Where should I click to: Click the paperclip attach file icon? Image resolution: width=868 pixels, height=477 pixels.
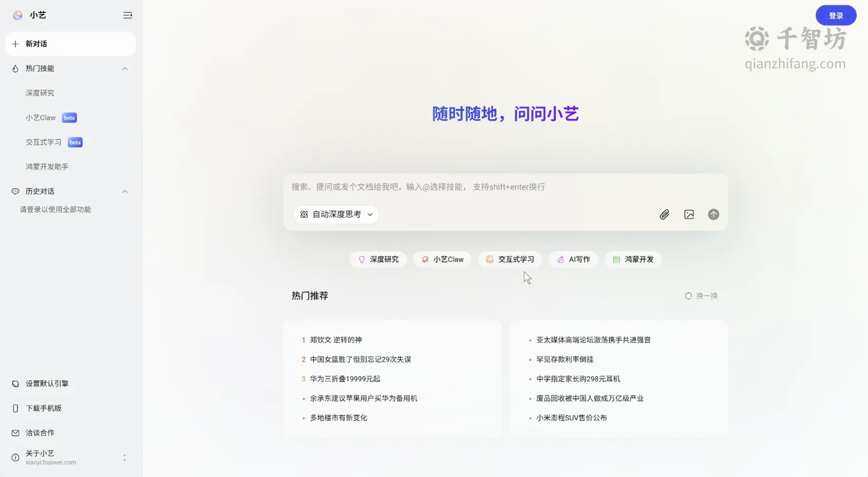[x=664, y=214]
